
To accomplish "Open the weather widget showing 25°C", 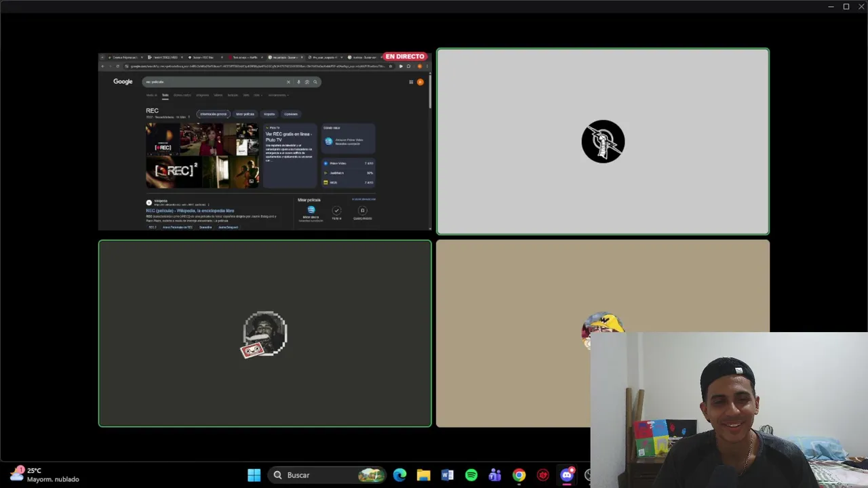I will point(45,474).
